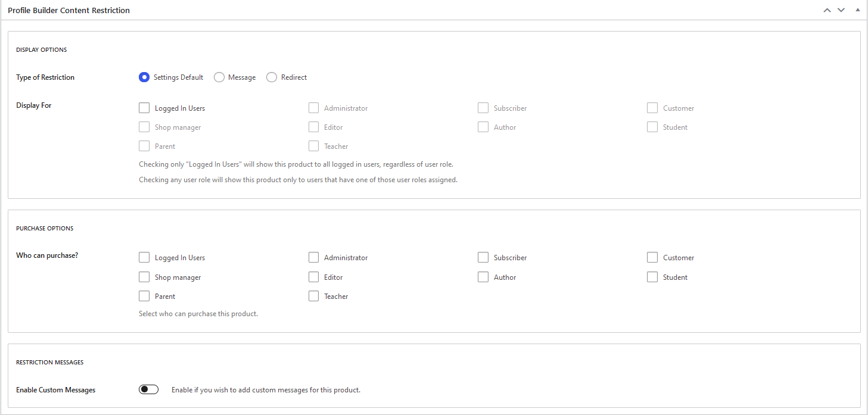Allow Subscriber to purchase this product
Viewport: 868px width, 415px height.
point(483,258)
